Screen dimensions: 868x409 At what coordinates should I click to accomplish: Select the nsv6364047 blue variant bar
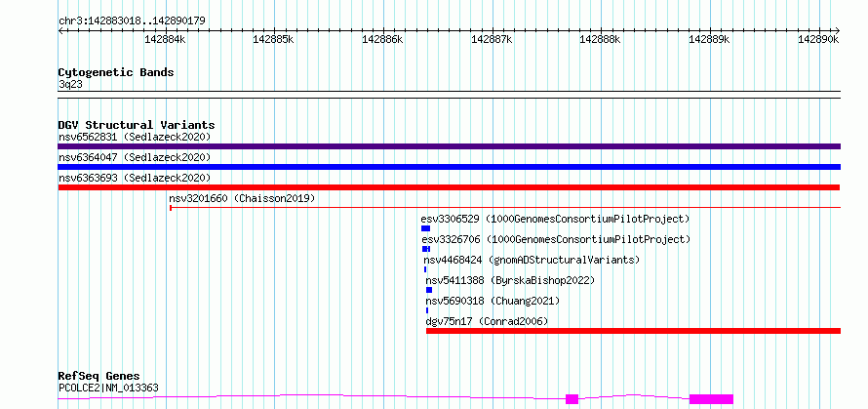[449, 167]
